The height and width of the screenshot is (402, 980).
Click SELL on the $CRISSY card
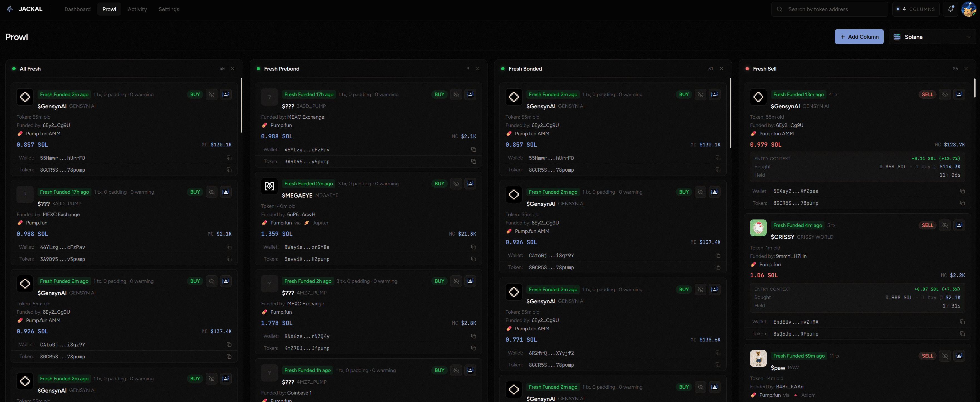(927, 225)
